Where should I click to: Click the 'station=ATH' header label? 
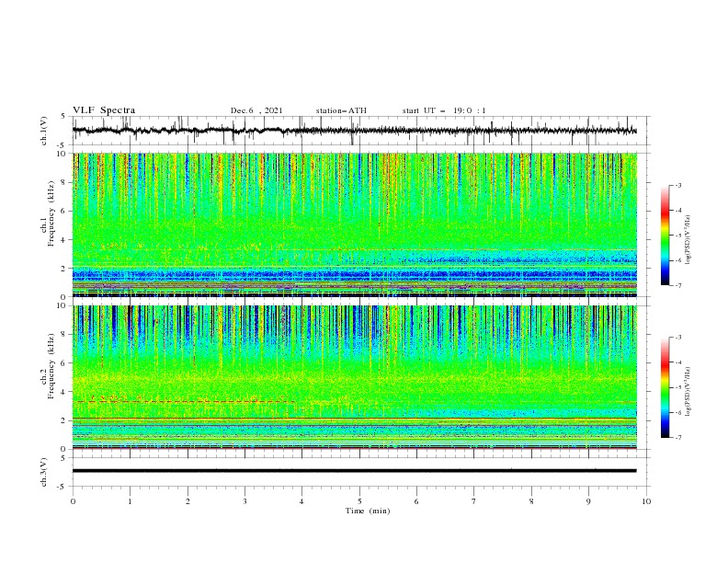click(341, 110)
